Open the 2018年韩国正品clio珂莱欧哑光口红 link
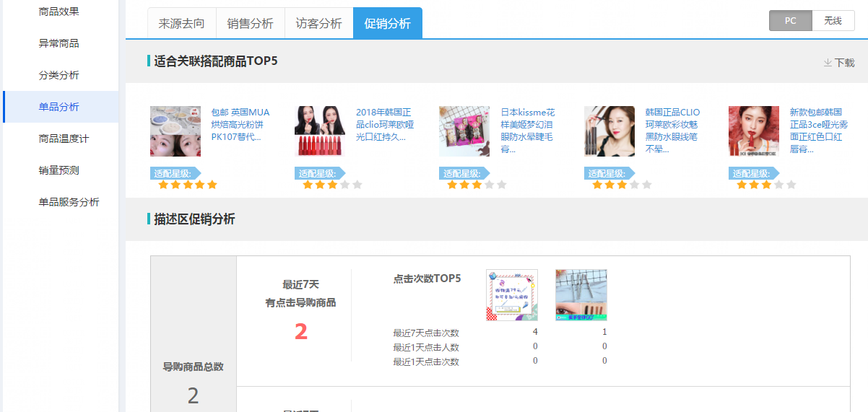Viewport: 868px width, 412px height. (x=385, y=124)
